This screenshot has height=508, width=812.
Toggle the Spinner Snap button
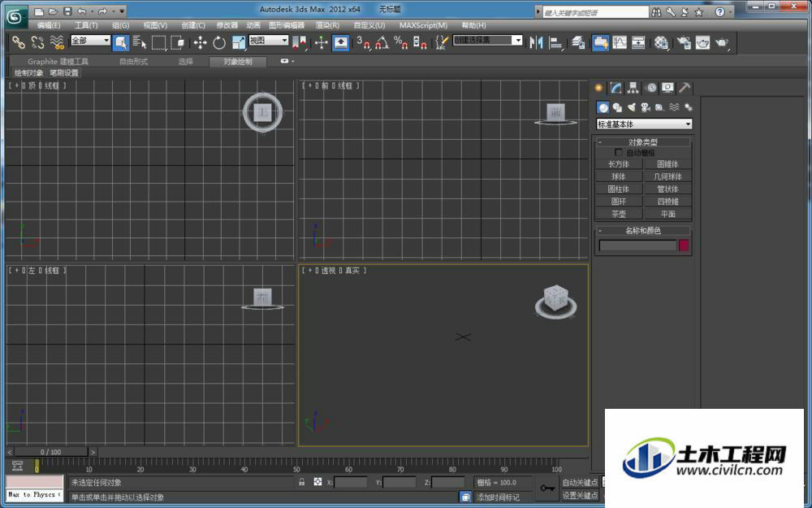tap(420, 42)
